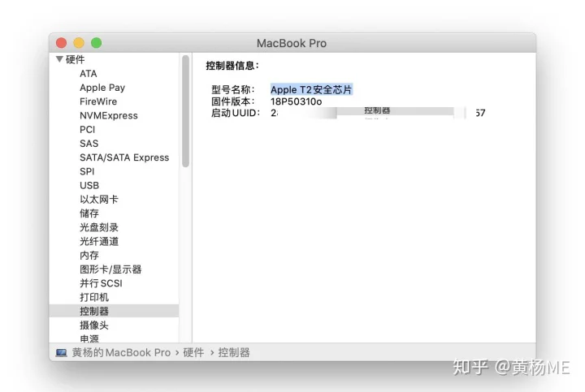Screen dimensions: 585x392
Task: Open 并行 SCSI entry
Action: pos(101,283)
